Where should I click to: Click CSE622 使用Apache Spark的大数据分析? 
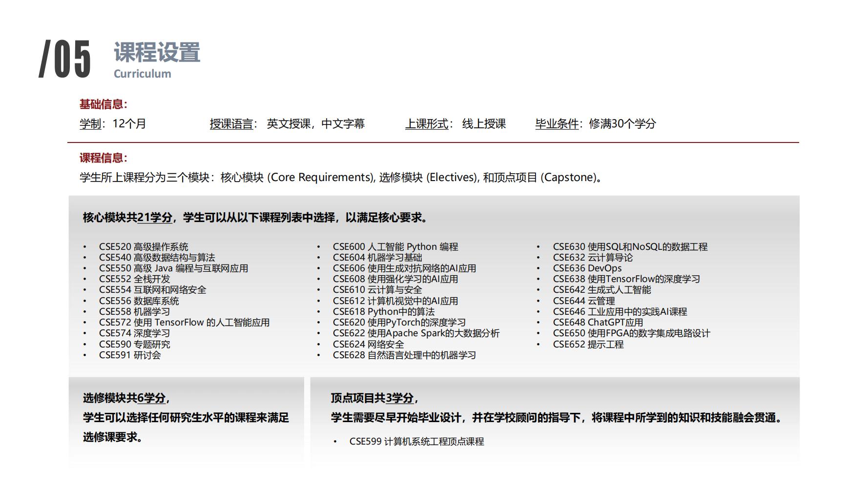pyautogui.click(x=416, y=333)
